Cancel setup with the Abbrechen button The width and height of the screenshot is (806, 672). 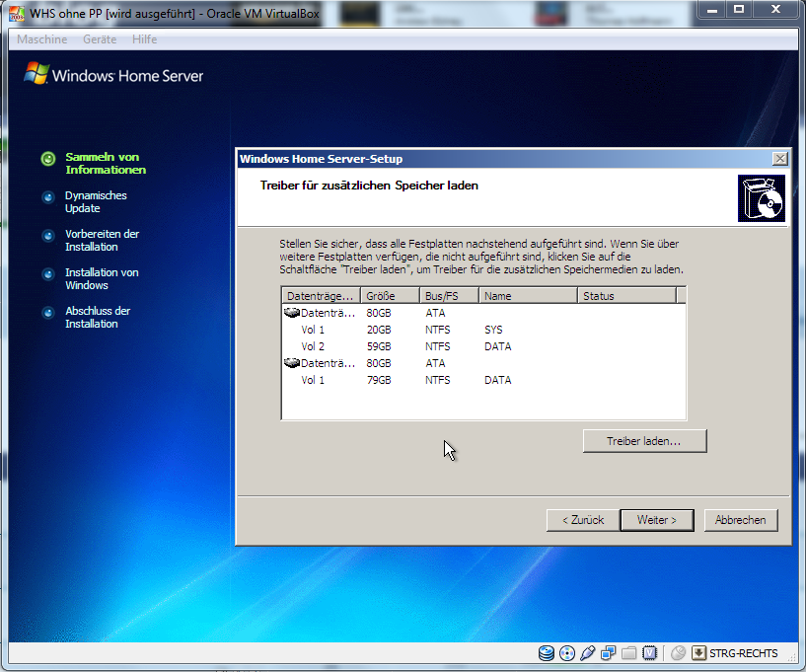[x=740, y=520]
